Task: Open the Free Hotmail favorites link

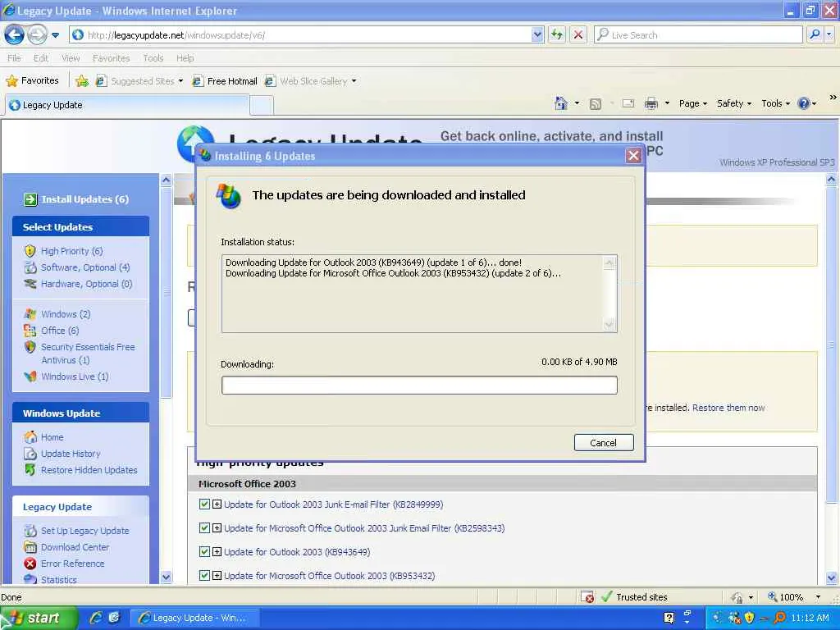Action: click(x=225, y=81)
